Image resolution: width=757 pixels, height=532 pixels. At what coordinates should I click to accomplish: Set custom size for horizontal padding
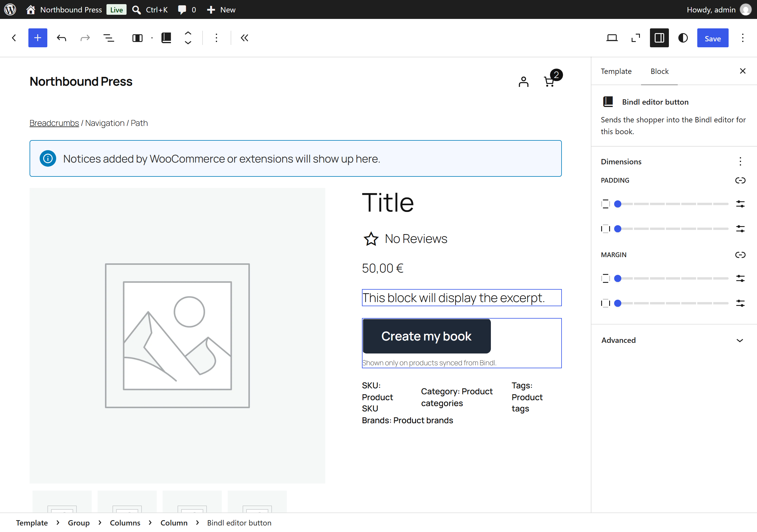pos(740,229)
